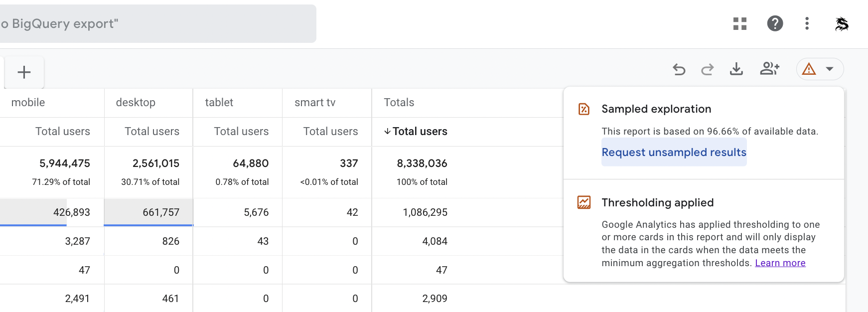This screenshot has width=868, height=312.
Task: Click the mobile Total users subheader
Action: click(x=63, y=132)
